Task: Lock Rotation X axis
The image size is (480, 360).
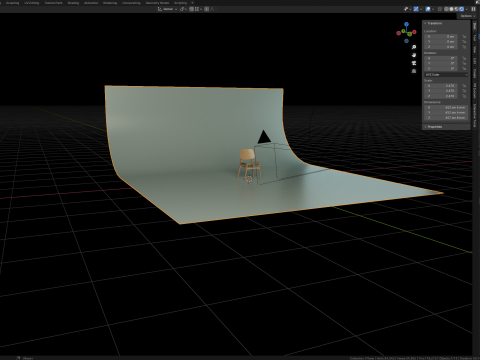Action: (x=464, y=58)
